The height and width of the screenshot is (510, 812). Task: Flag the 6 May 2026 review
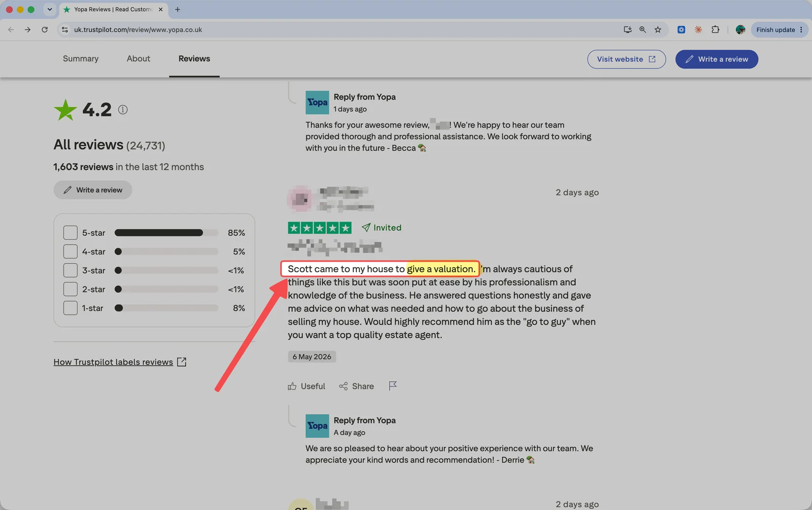pyautogui.click(x=393, y=386)
